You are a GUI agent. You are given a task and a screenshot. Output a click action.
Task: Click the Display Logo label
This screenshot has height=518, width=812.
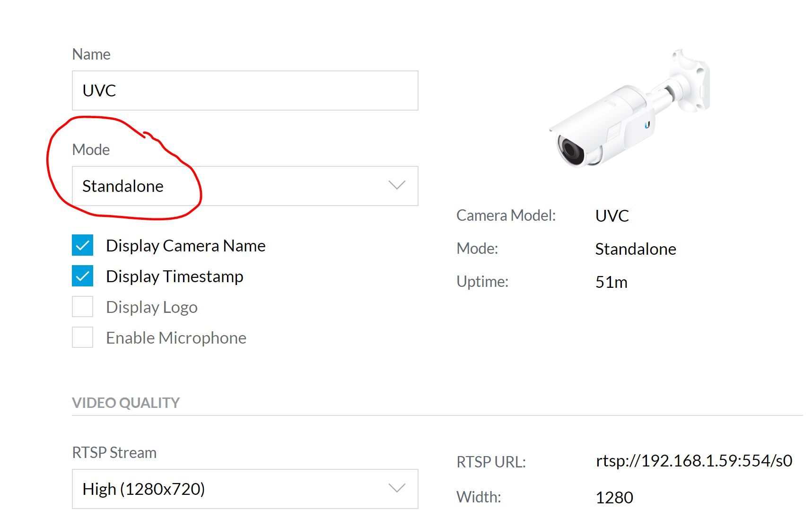tap(152, 307)
